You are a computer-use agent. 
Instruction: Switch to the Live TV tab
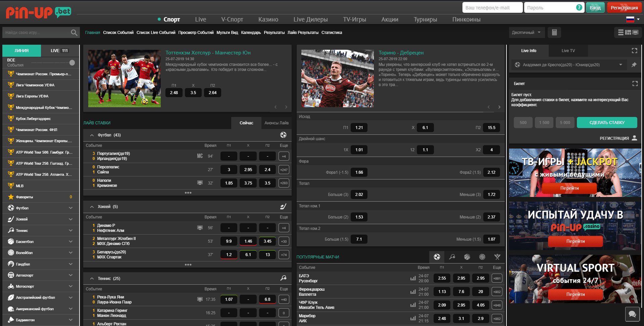(x=568, y=51)
